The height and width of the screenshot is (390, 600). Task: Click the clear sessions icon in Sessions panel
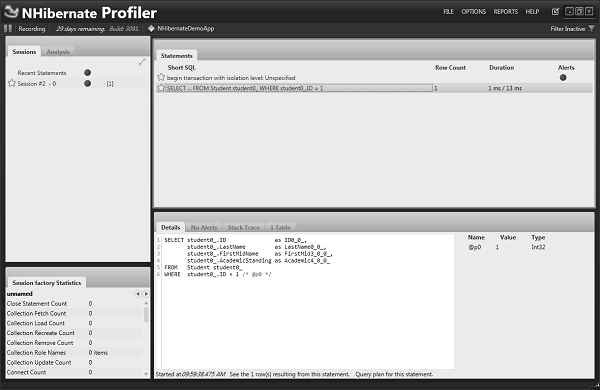coord(142,62)
